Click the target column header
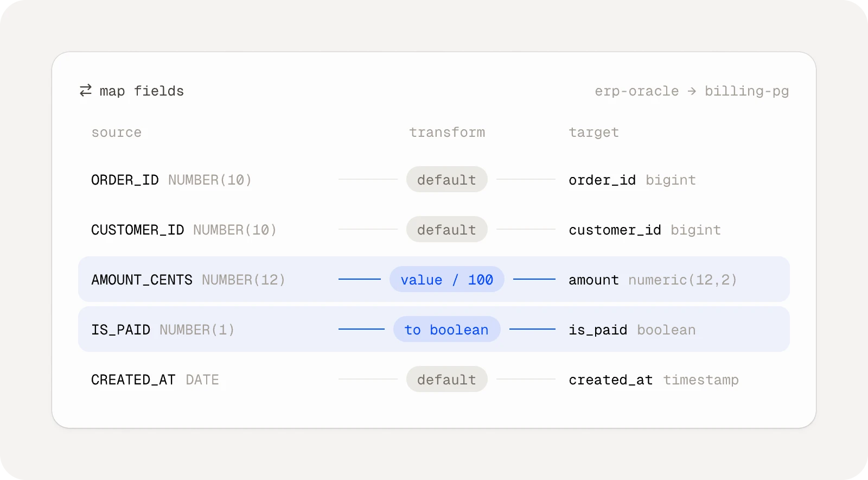868x480 pixels. pos(593,132)
